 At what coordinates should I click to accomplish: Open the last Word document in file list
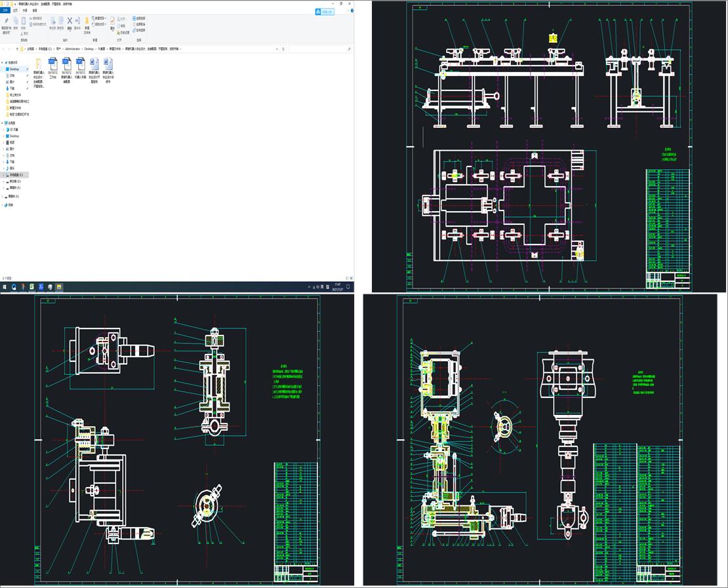pyautogui.click(x=108, y=64)
